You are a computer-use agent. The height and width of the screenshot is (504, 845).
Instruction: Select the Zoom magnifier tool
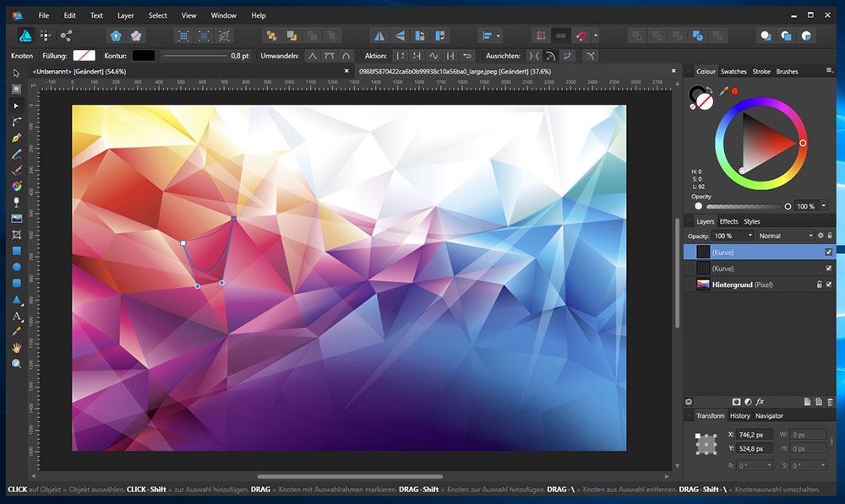pyautogui.click(x=16, y=363)
